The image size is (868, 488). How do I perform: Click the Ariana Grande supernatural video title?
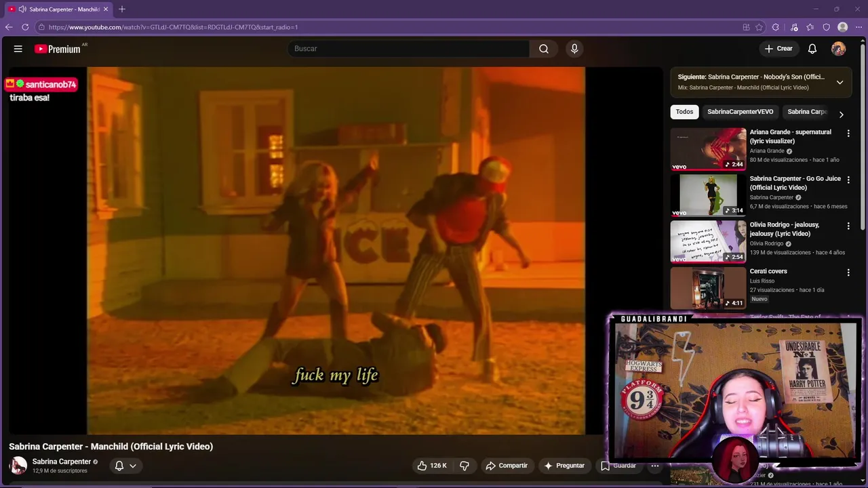pyautogui.click(x=790, y=137)
